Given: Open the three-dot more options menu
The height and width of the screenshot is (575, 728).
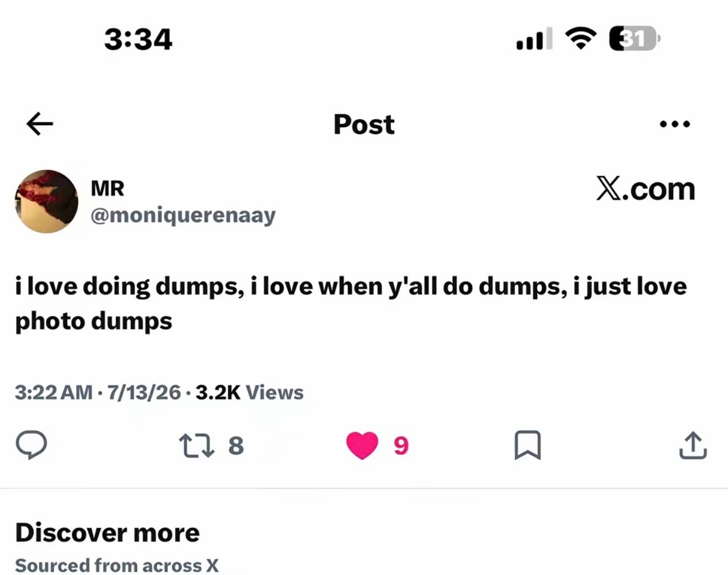Looking at the screenshot, I should tap(675, 124).
